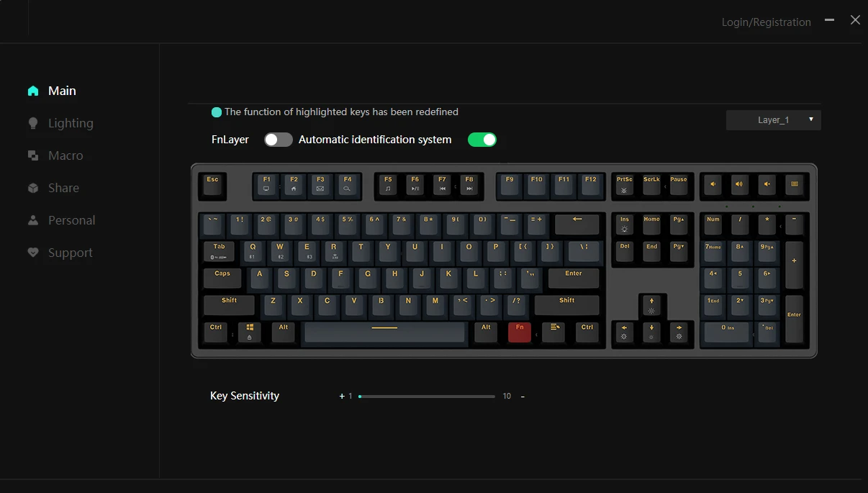Click the plus button beside Key Sensitivity
The height and width of the screenshot is (493, 868).
pyautogui.click(x=342, y=396)
